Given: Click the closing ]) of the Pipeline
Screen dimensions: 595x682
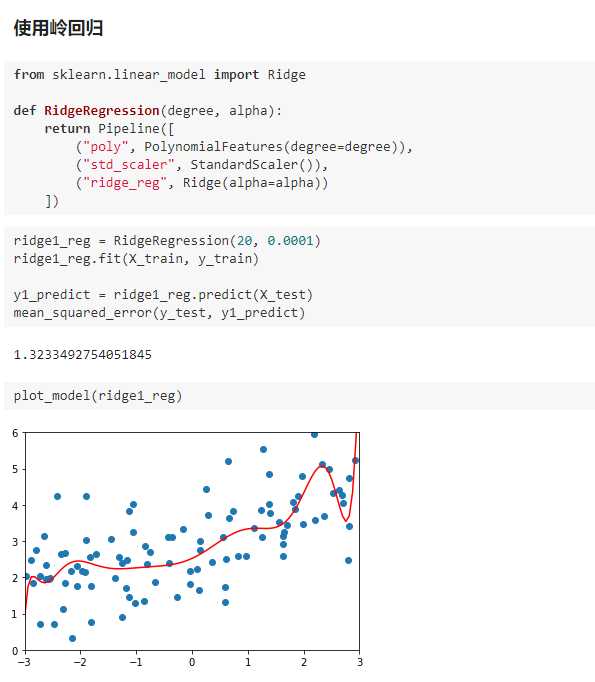Looking at the screenshot, I should pos(52,201).
